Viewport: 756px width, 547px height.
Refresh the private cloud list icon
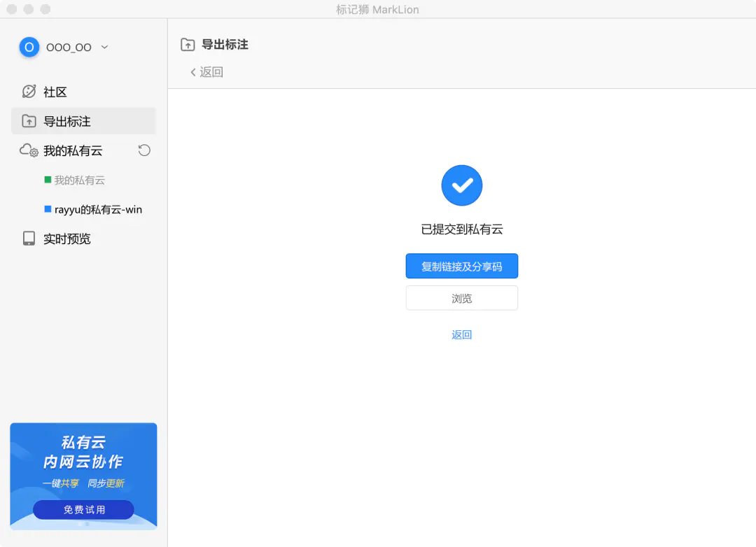pyautogui.click(x=144, y=150)
